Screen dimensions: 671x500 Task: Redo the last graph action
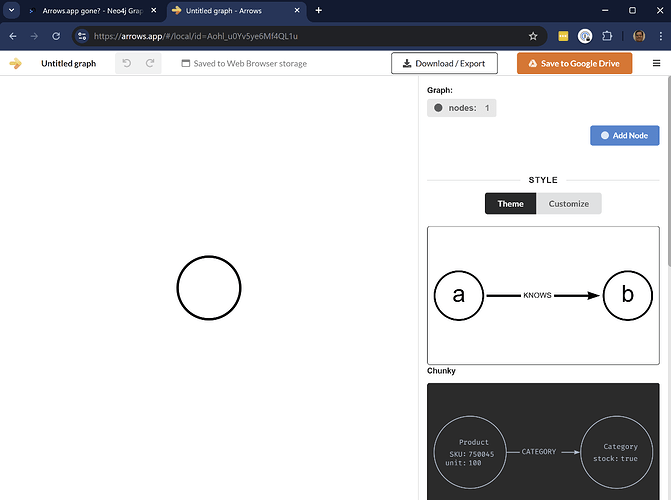click(x=150, y=63)
